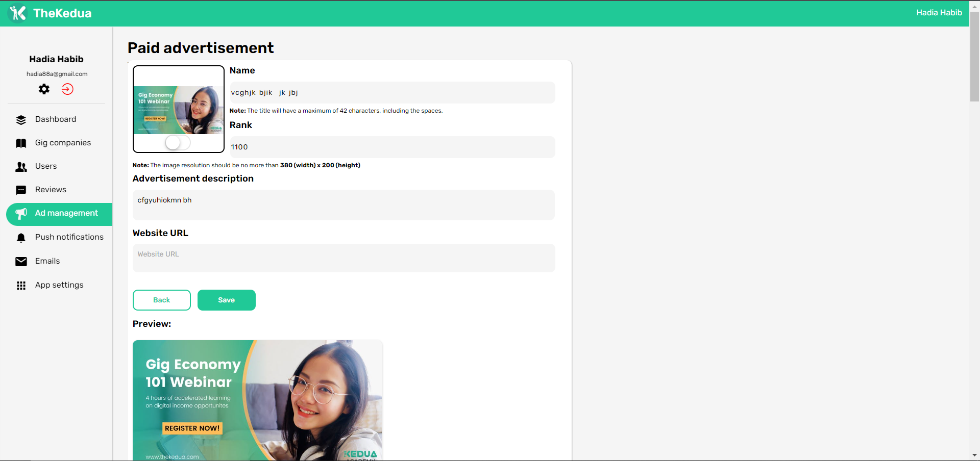Screen dimensions: 980x461
Task: Open account settings gear icon
Action: (44, 89)
